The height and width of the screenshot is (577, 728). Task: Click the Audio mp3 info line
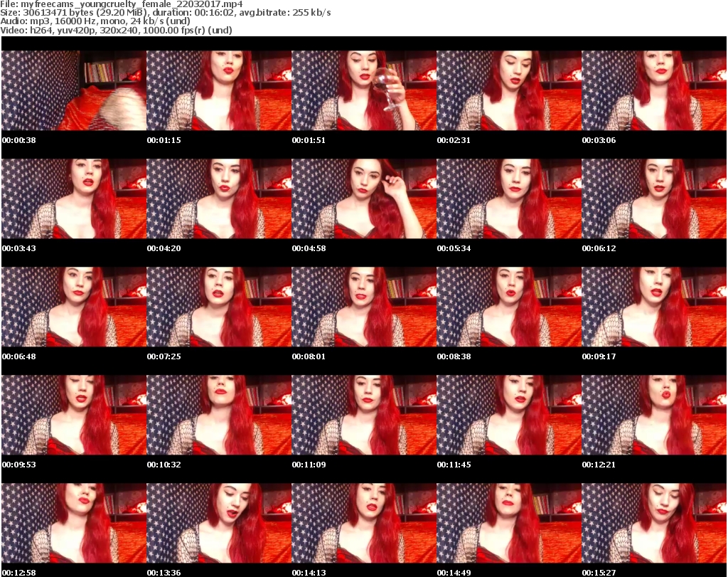pyautogui.click(x=95, y=21)
